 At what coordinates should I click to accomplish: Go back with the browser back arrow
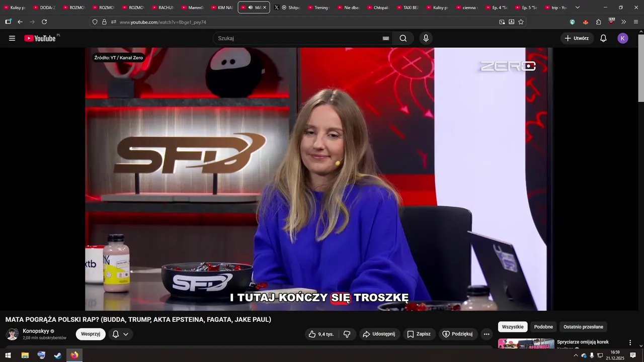20,22
